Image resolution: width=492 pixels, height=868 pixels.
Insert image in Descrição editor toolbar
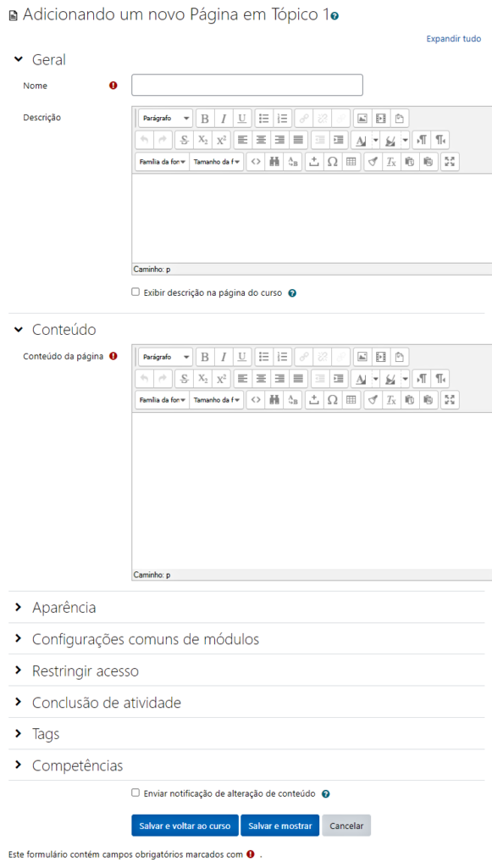point(362,119)
